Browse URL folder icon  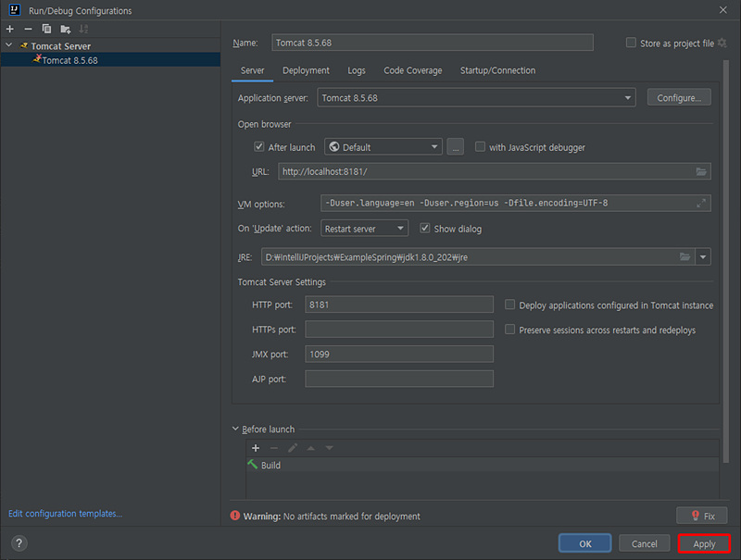coord(701,171)
